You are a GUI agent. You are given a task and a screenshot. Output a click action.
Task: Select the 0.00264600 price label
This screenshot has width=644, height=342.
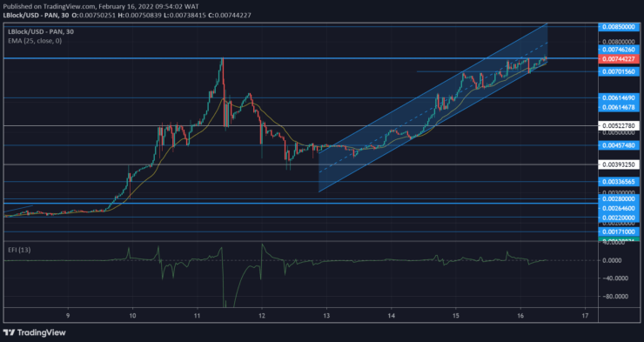(619, 208)
